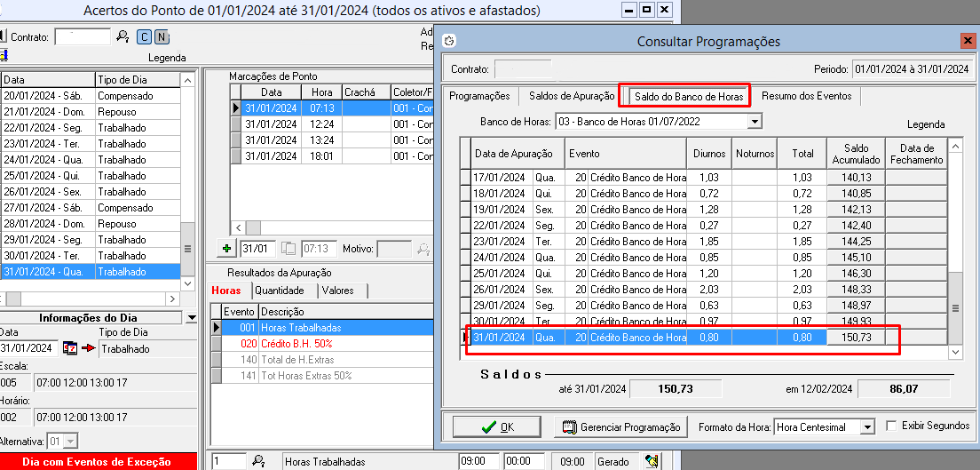
Task: Expand the Formato da Hora combo box
Action: [x=867, y=427]
